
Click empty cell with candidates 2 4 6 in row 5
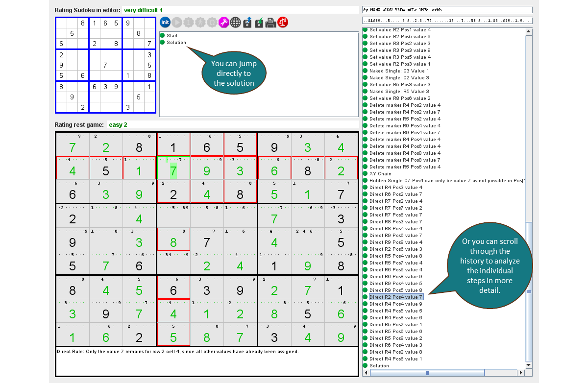click(308, 239)
